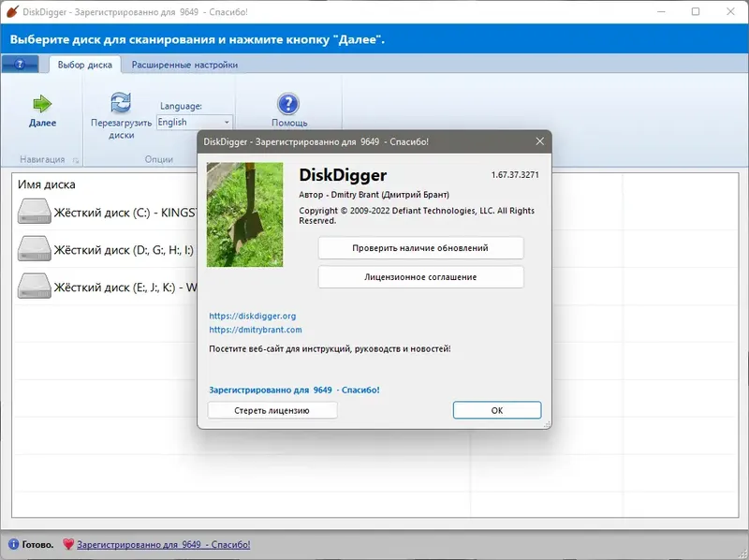Click blue registration text in About dialog
The width and height of the screenshot is (749, 560).
294,390
